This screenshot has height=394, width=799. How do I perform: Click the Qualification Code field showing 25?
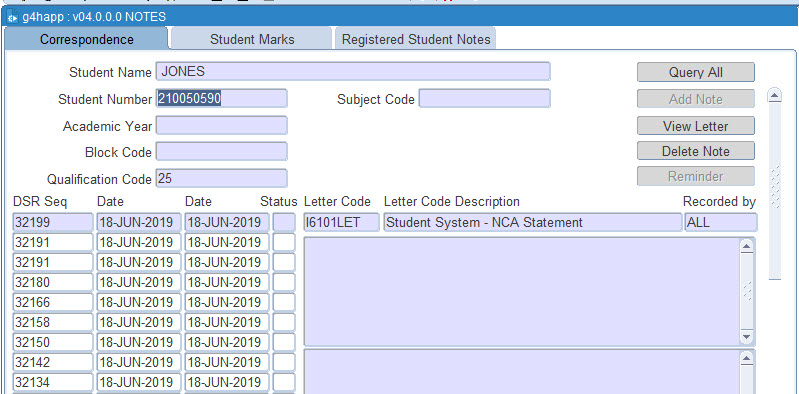222,178
